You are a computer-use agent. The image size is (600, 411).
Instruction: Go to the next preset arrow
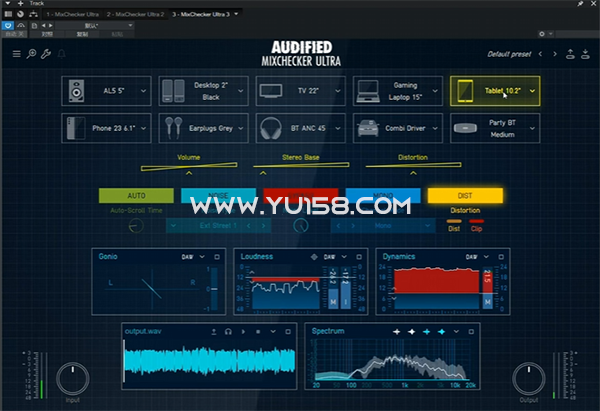pos(555,54)
